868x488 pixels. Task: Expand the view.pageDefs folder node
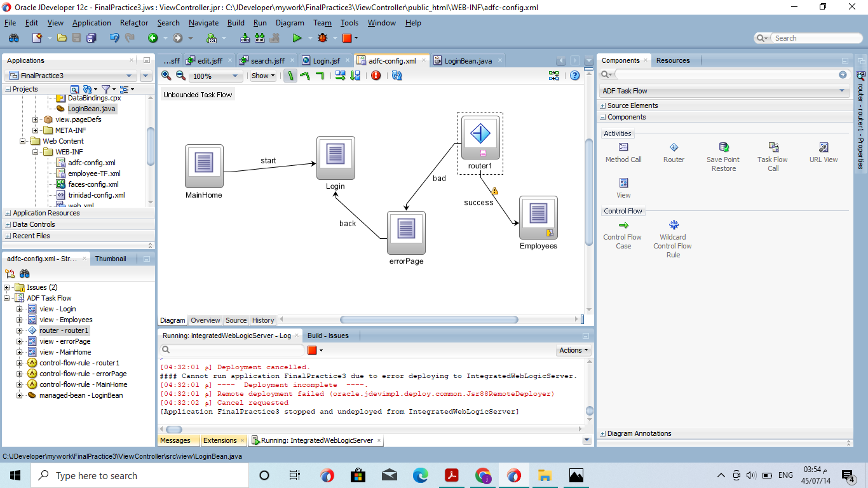coord(36,119)
